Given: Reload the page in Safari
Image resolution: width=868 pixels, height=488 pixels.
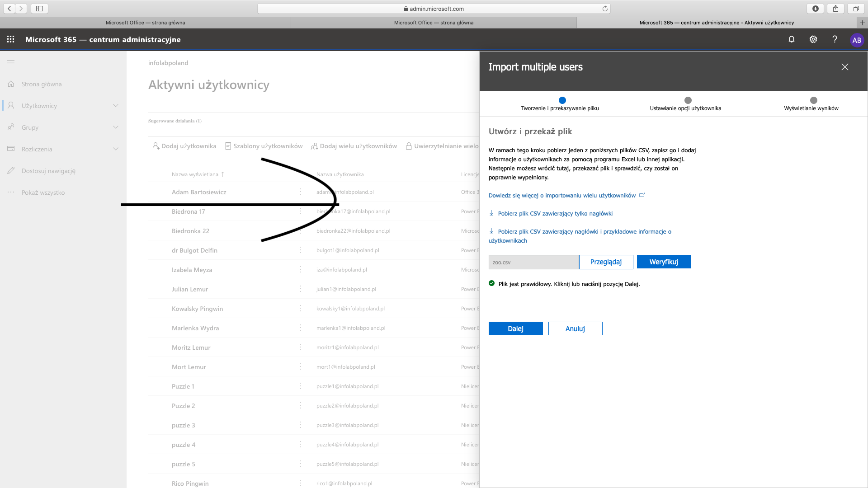Looking at the screenshot, I should pyautogui.click(x=605, y=9).
